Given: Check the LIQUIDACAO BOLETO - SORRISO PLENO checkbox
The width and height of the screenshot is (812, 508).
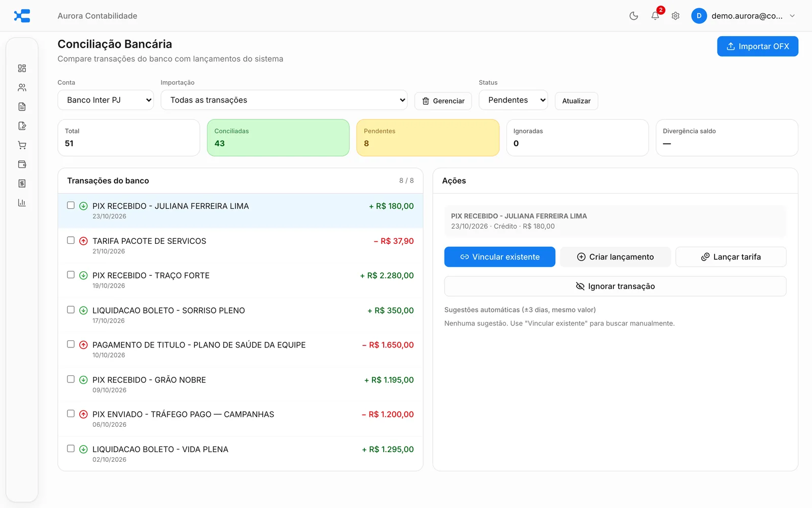Looking at the screenshot, I should coord(71,309).
